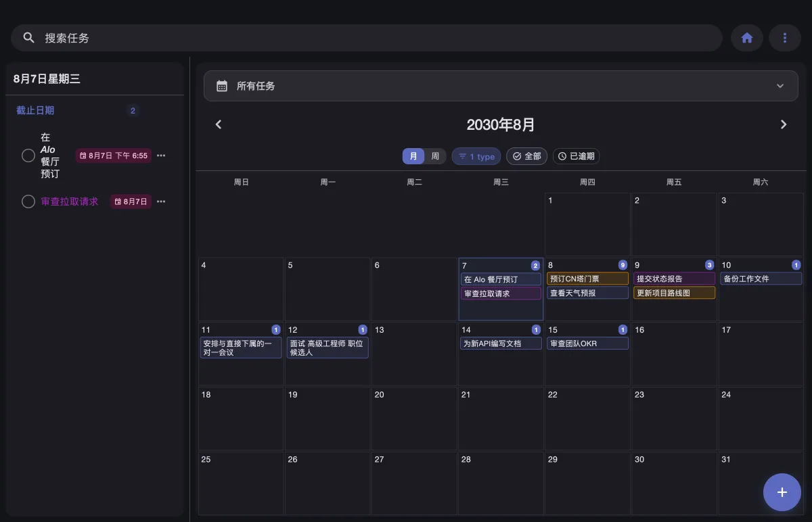Open the home icon button
812x522 pixels.
pyautogui.click(x=747, y=38)
